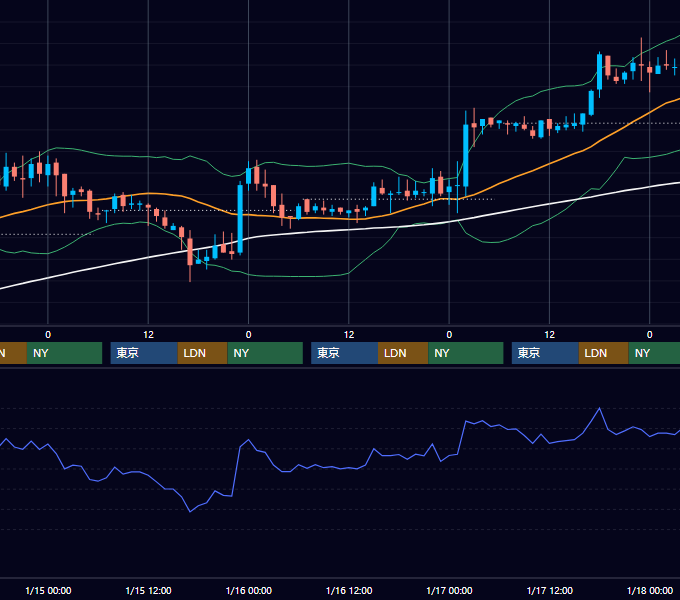Click the 1/18 00:00 date label
This screenshot has height=600, width=680.
coord(650,590)
